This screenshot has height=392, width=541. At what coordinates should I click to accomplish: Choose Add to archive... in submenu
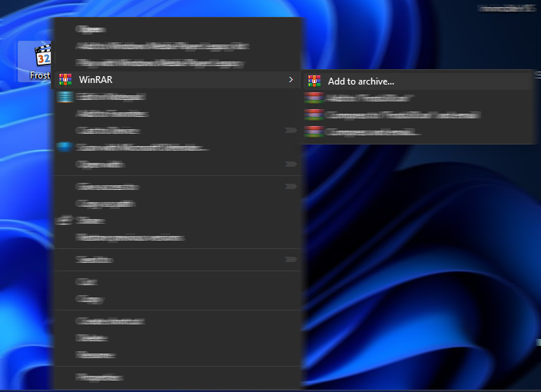click(x=417, y=81)
